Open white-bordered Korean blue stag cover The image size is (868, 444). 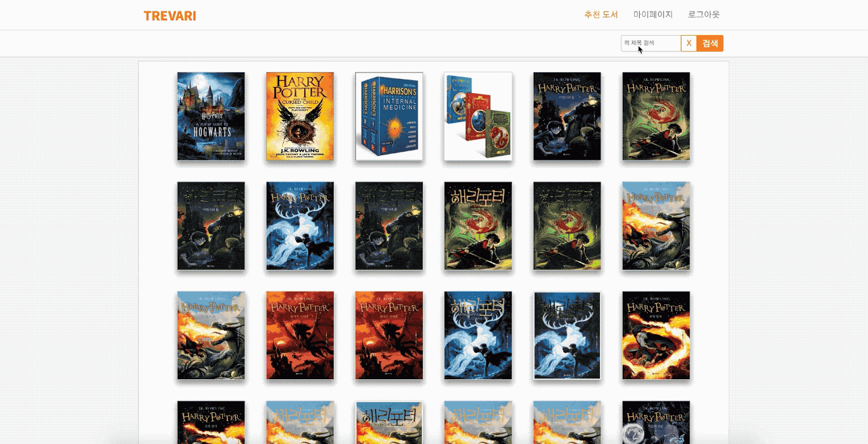point(567,335)
